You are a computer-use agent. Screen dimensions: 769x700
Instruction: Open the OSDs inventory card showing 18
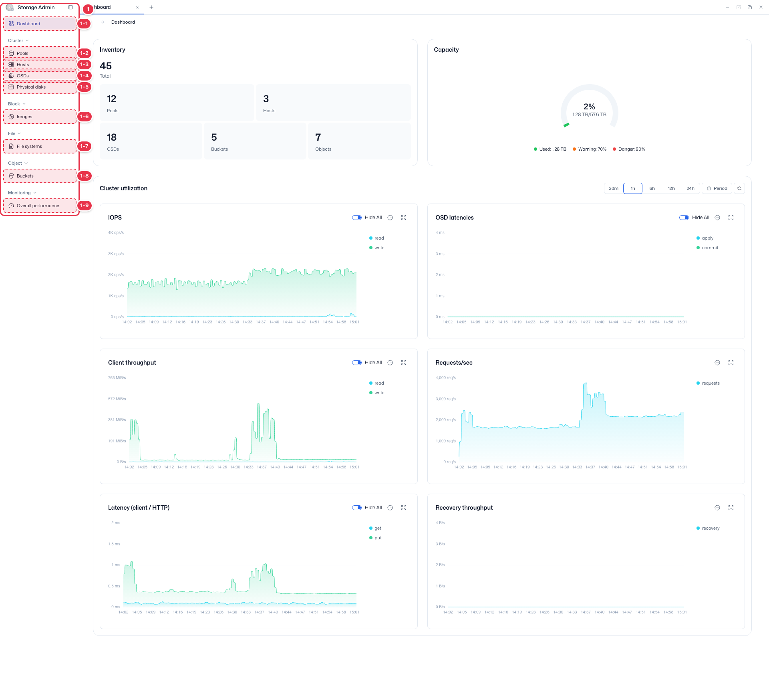click(151, 141)
